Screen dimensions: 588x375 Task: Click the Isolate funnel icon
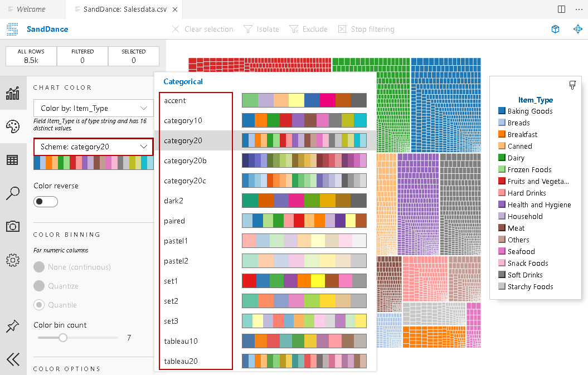248,29
